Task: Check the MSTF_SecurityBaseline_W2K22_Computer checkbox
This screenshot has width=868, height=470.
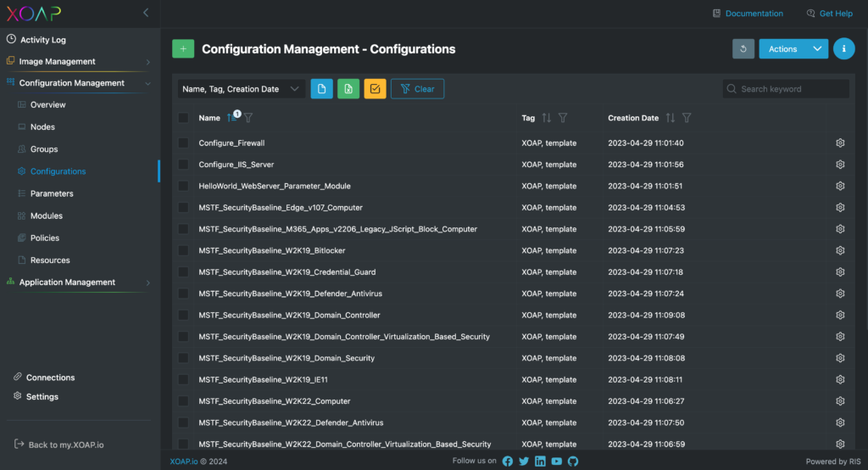Action: click(183, 401)
